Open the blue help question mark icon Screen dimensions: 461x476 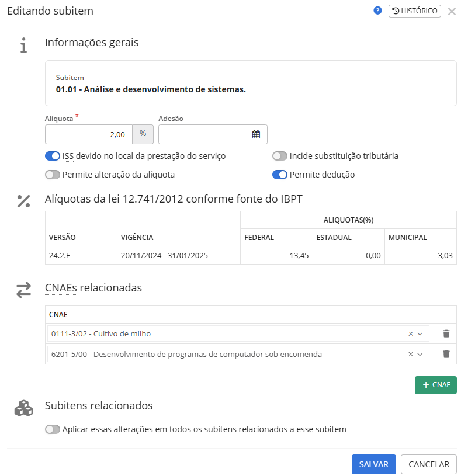(x=377, y=11)
